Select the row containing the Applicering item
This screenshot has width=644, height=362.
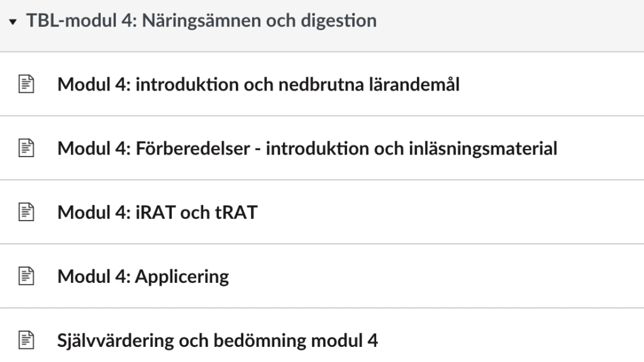[x=322, y=277]
